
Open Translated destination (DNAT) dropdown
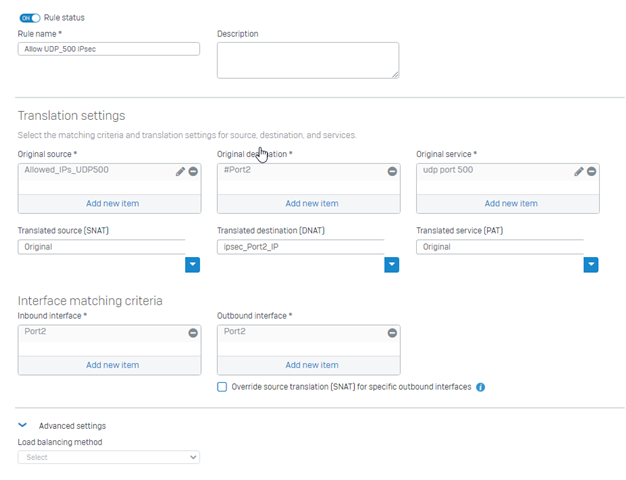click(392, 264)
